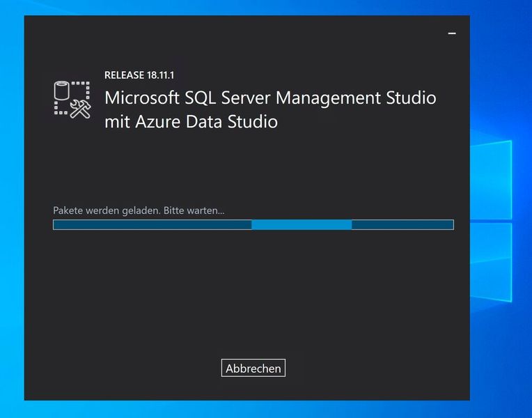The image size is (532, 418).
Task: Click the "Microsoft SQL Server Management Studio" title
Action: click(270, 98)
